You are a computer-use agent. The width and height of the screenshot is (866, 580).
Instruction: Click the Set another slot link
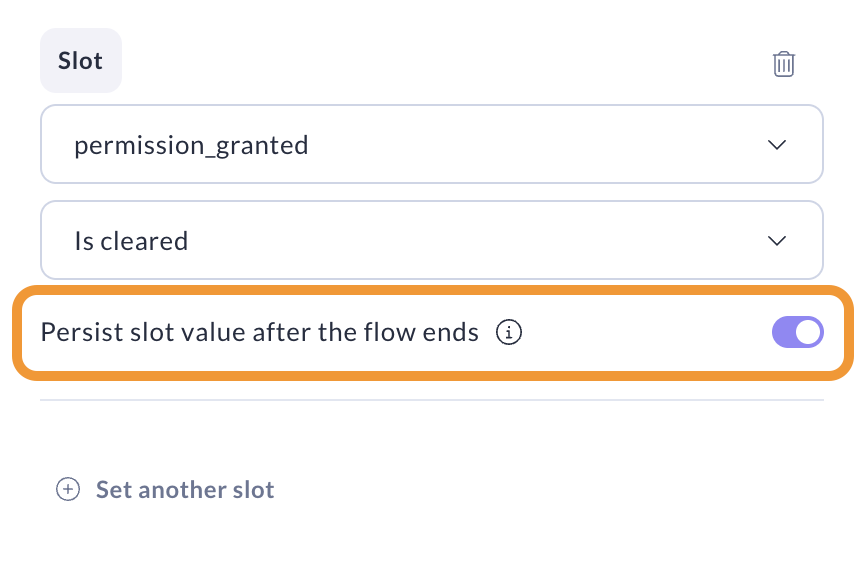point(184,490)
